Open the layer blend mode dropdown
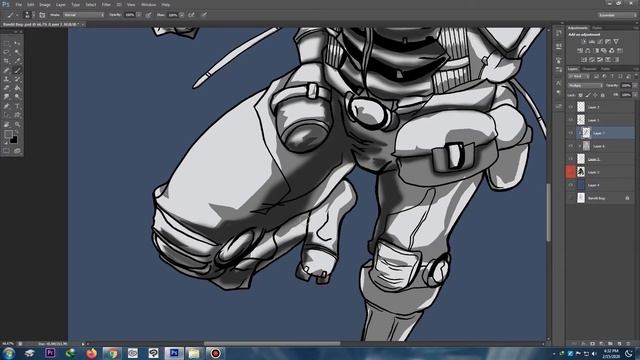Screen dimensions: 640x360 point(585,86)
